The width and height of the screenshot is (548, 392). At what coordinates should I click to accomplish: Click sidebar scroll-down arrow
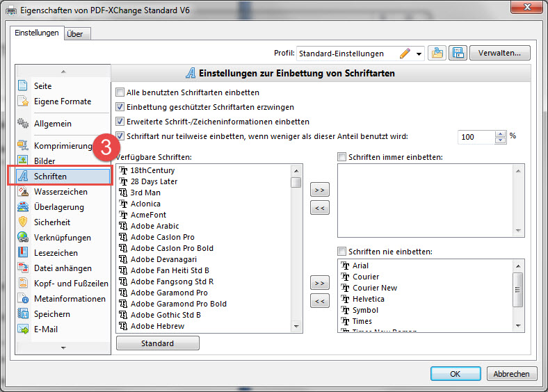pos(63,348)
